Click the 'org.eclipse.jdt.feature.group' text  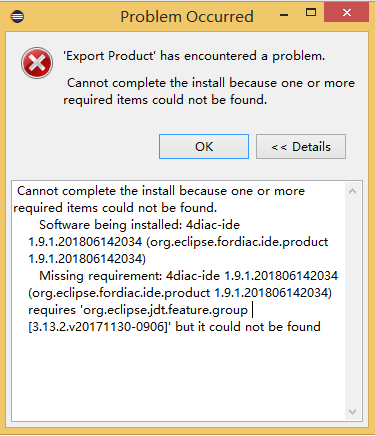click(x=165, y=310)
